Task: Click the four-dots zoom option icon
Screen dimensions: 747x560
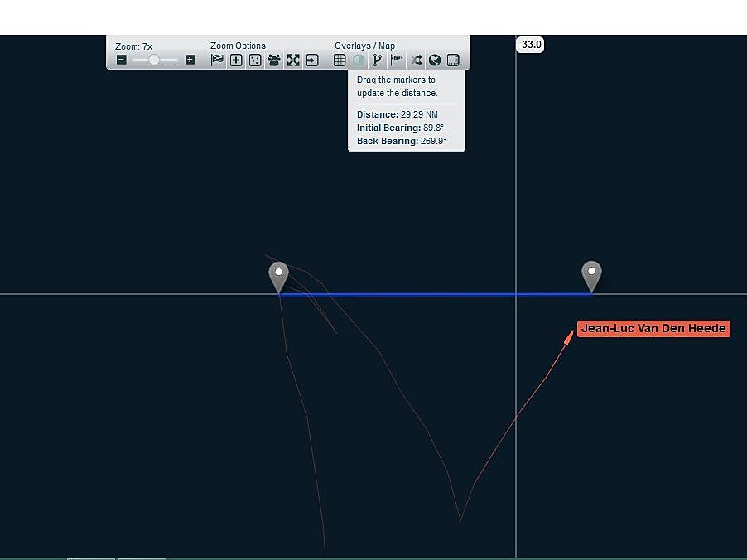Action: tap(255, 60)
